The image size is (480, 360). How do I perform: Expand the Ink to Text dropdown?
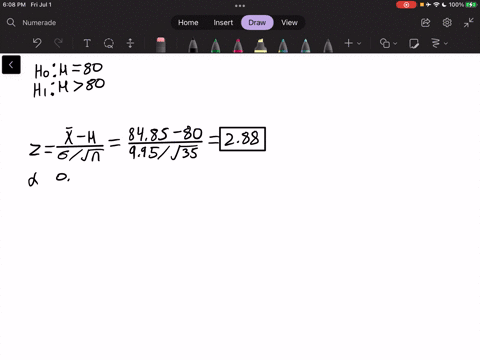point(446,43)
